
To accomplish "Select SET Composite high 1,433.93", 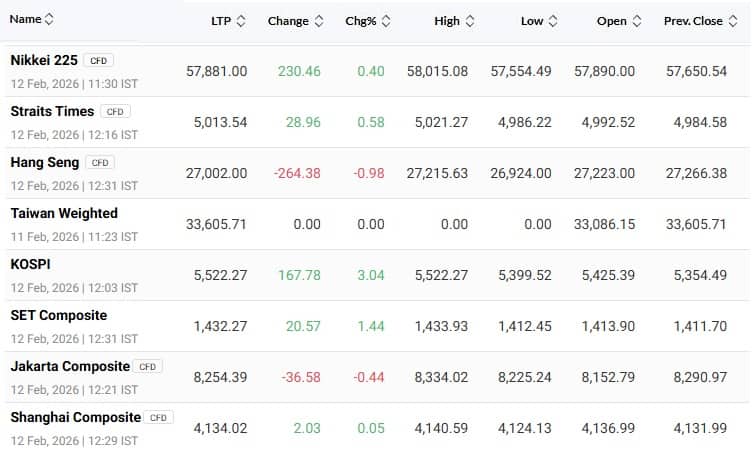I will coord(441,326).
